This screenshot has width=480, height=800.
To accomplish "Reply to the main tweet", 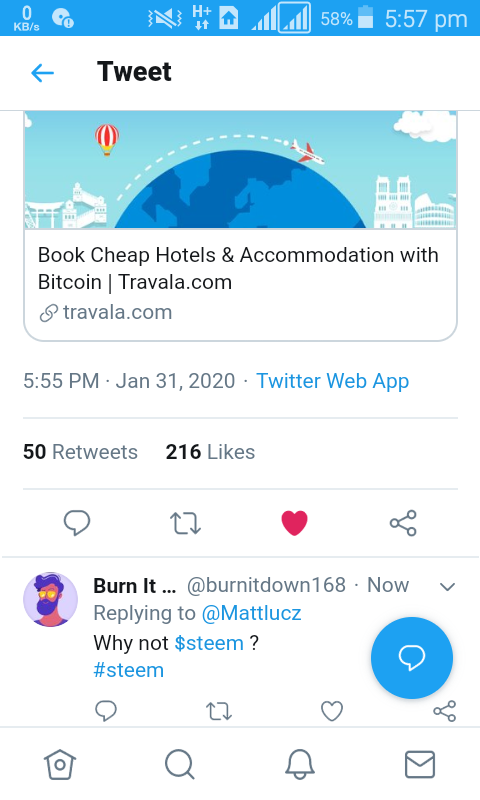I will (x=77, y=523).
